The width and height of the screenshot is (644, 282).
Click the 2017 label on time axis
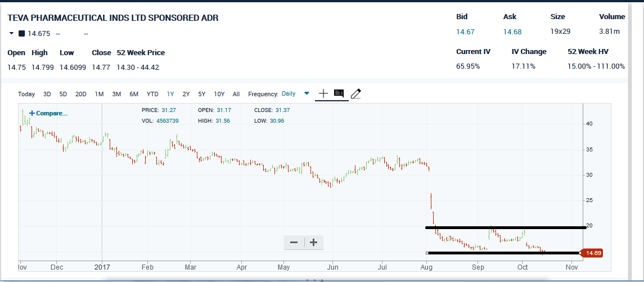coord(102,267)
